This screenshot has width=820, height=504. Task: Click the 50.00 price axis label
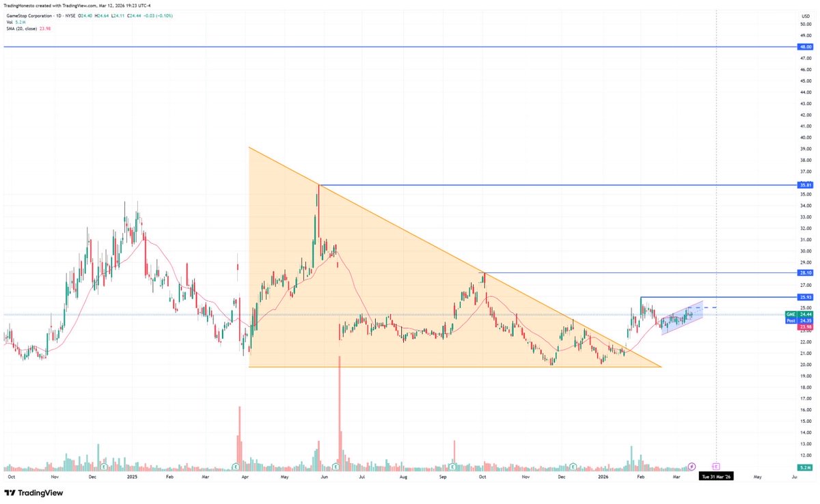point(804,24)
